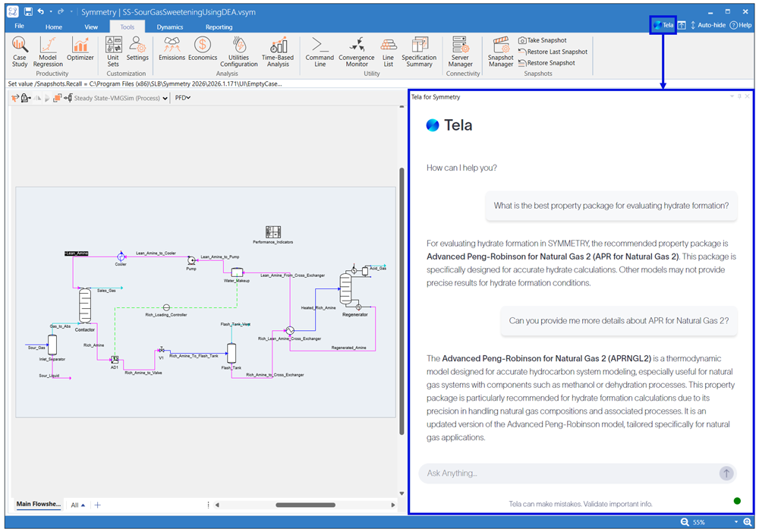Open the File menu
The image size is (759, 532).
(x=20, y=27)
